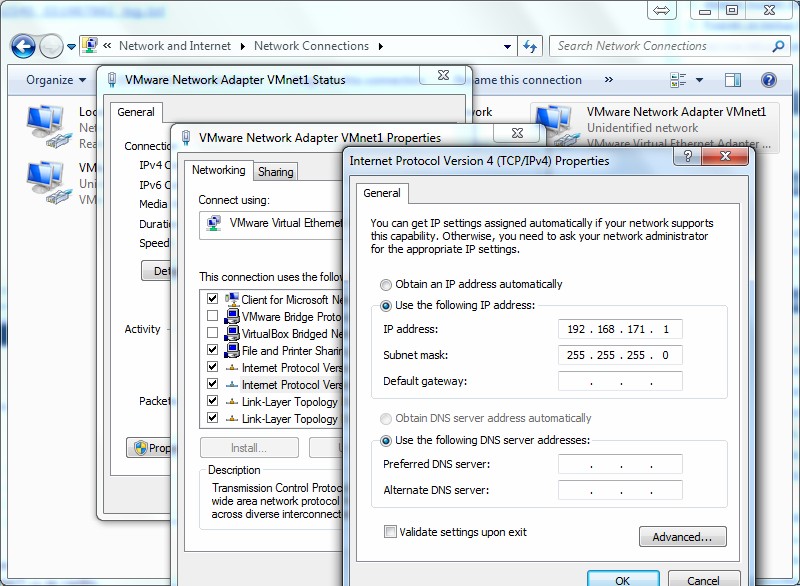Screen dimensions: 800x586
Task: Switch to the Networking tab
Action: (218, 170)
